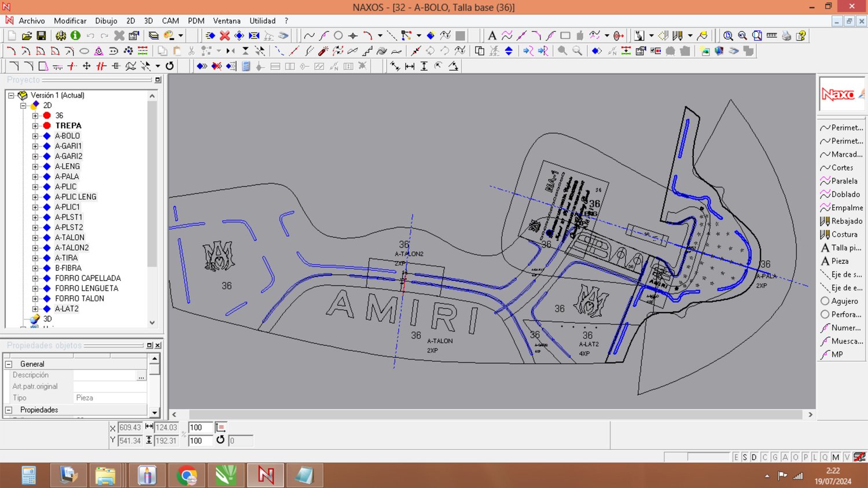Open the Archivo menu

click(32, 21)
